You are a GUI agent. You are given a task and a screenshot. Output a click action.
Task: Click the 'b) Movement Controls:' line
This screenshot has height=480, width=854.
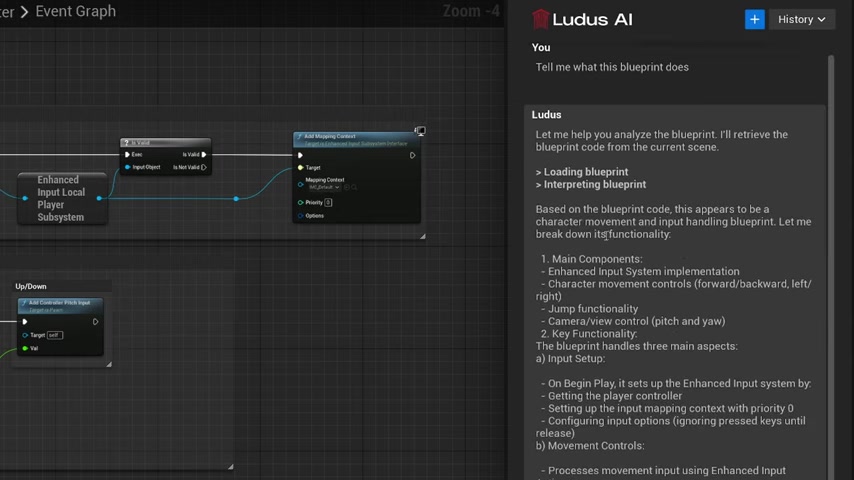click(590, 446)
